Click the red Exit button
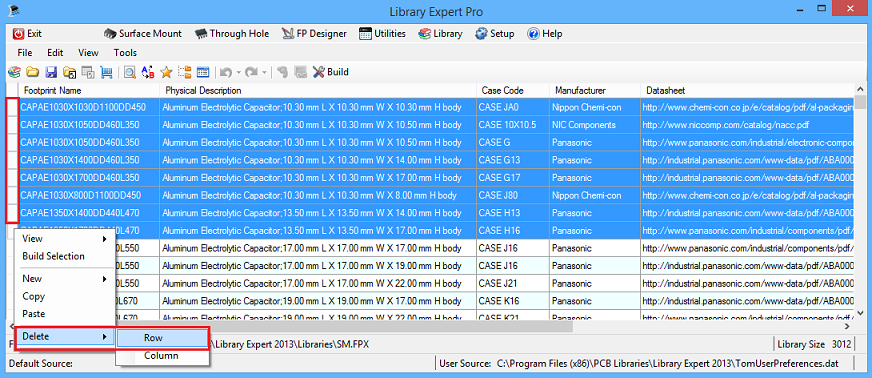 click(27, 33)
